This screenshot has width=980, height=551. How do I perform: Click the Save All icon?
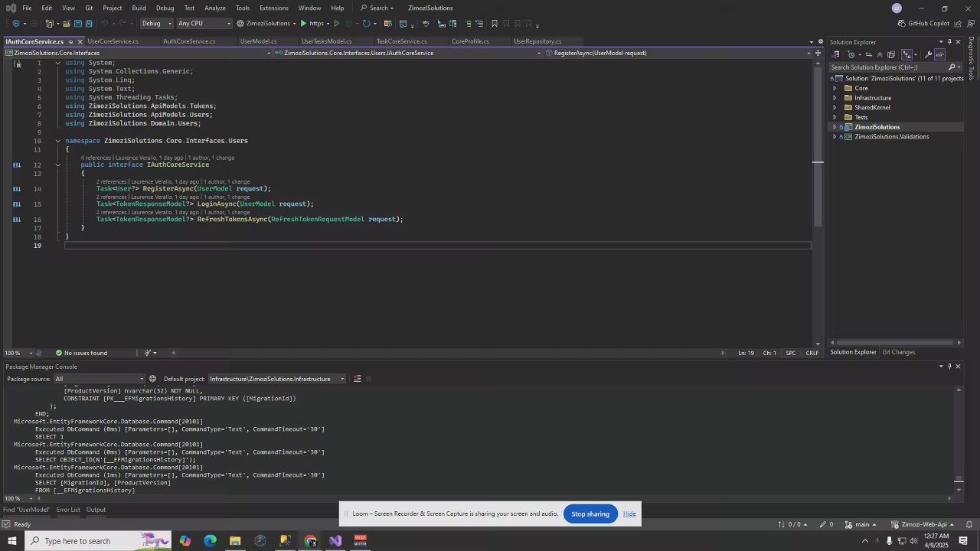(x=89, y=24)
